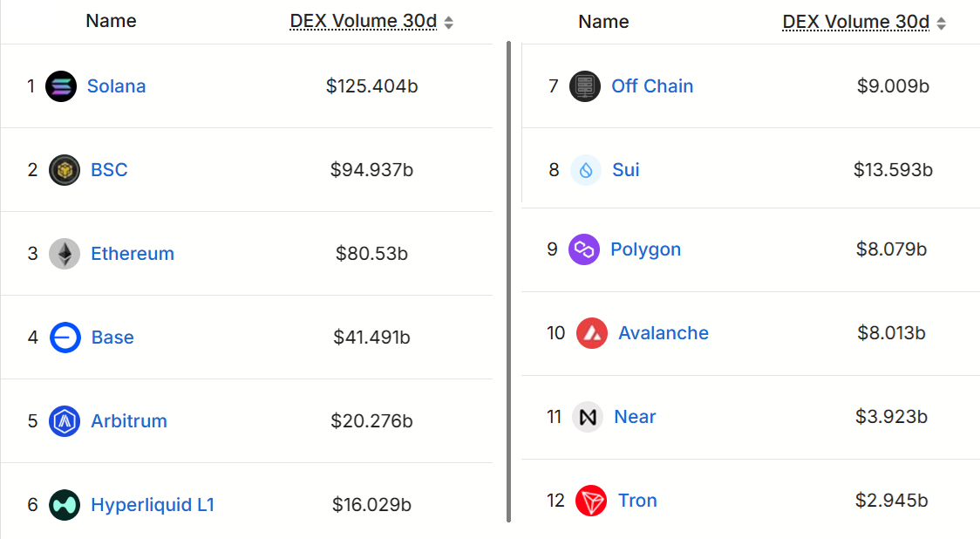Click the Arbitrum logo icon

click(63, 421)
